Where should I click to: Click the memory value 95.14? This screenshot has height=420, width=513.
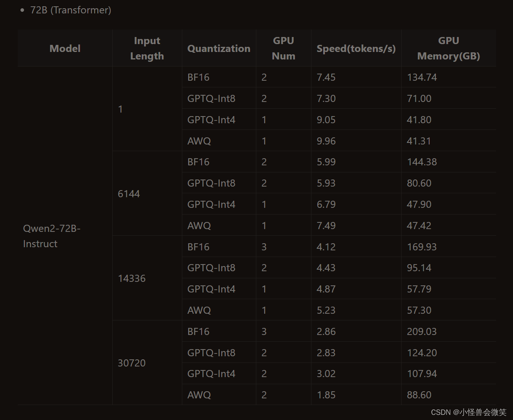pyautogui.click(x=419, y=268)
